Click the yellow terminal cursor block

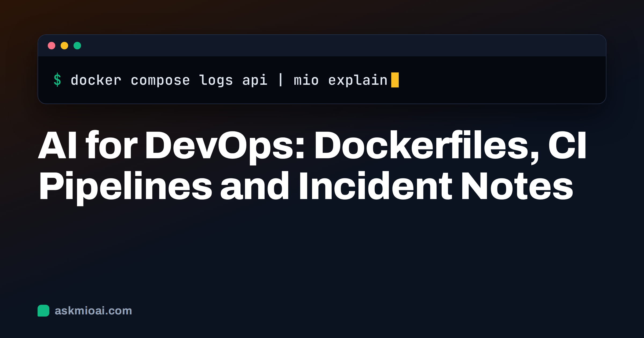tap(395, 80)
